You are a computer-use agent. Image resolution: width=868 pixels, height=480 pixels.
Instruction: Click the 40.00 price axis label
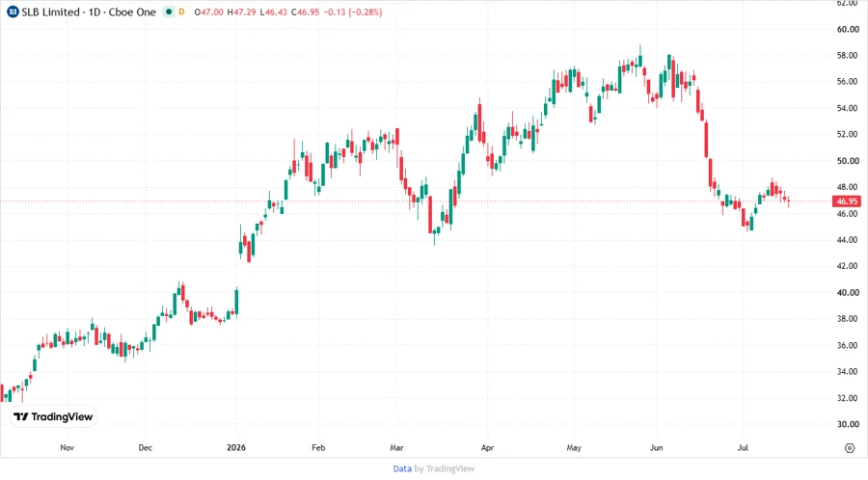pyautogui.click(x=848, y=293)
